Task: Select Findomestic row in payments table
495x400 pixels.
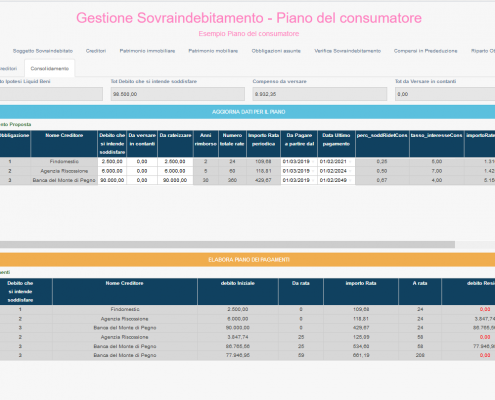Action: click(x=247, y=310)
